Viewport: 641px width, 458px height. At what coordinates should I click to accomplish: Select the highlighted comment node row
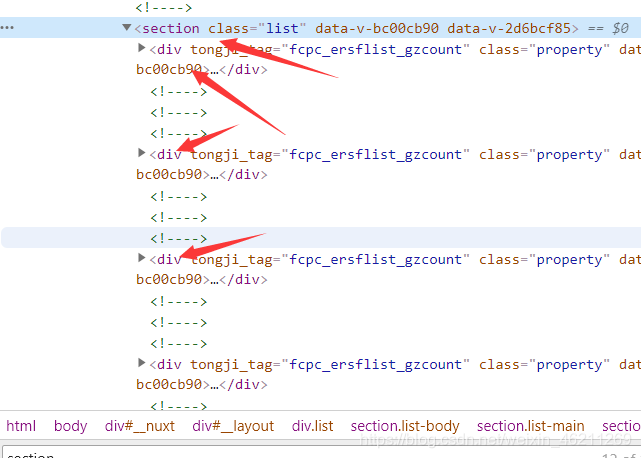point(320,238)
